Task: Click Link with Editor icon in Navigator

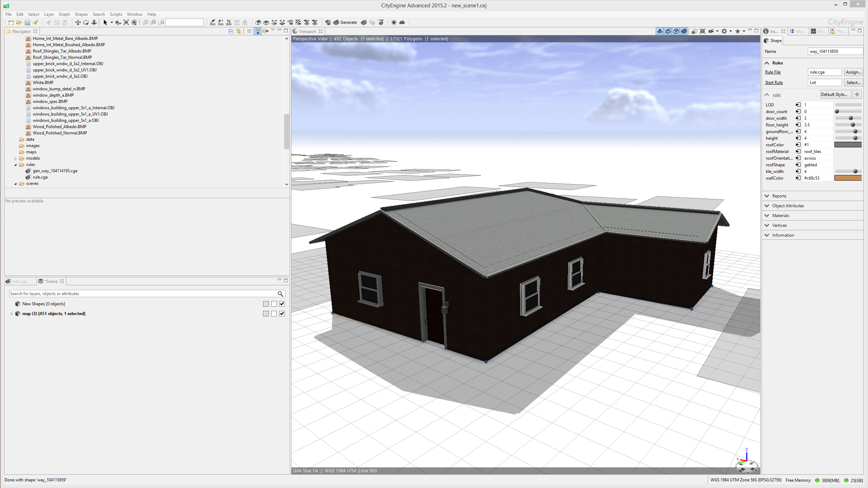Action: (x=239, y=31)
